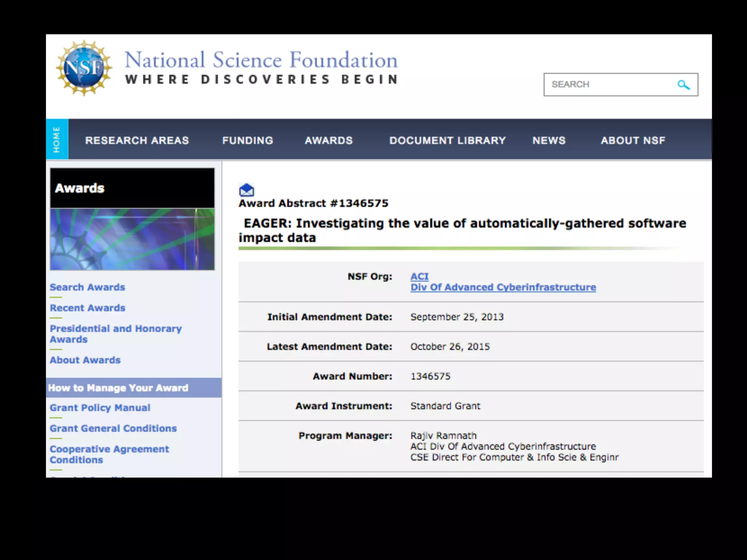Click the Awards sidebar banner image
This screenshot has width=747, height=560.
(132, 239)
